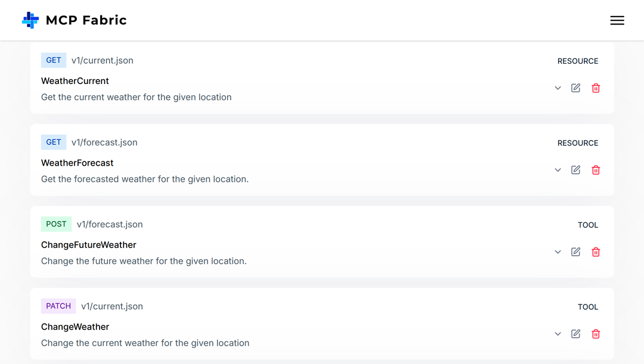Delete the WeatherForecast resource

[596, 170]
